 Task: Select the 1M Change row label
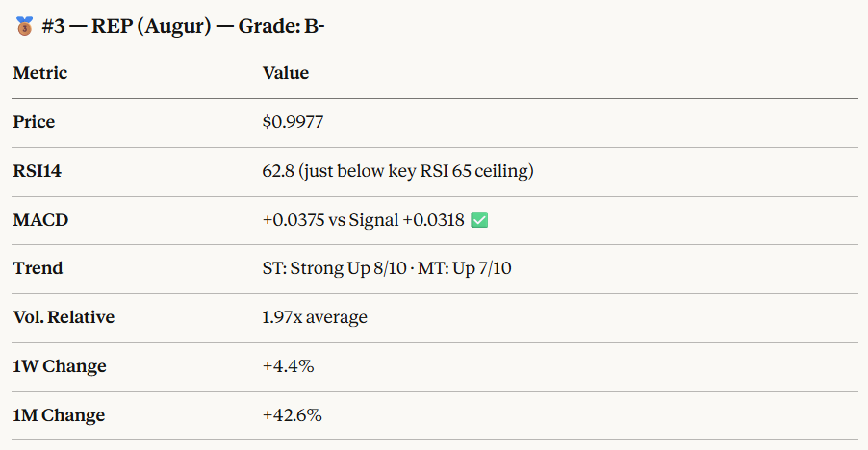point(59,415)
